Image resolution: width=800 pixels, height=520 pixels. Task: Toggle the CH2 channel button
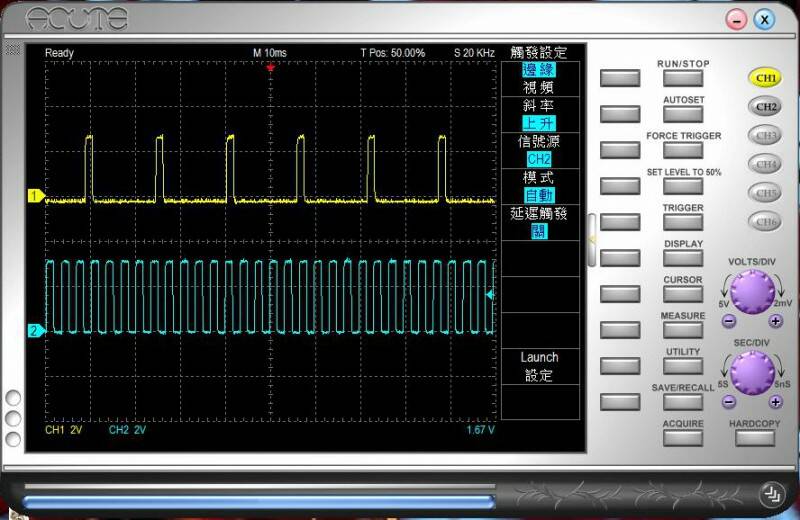click(x=766, y=106)
